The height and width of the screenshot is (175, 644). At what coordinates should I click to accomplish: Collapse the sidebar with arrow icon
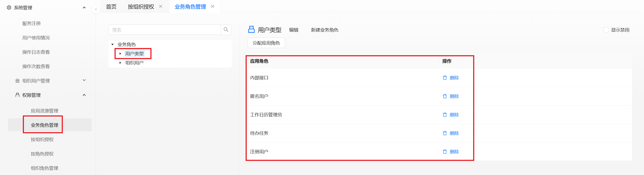[x=96, y=9]
